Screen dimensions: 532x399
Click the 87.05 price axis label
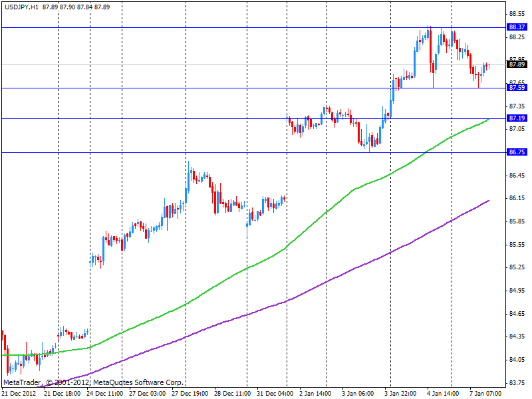(x=517, y=129)
